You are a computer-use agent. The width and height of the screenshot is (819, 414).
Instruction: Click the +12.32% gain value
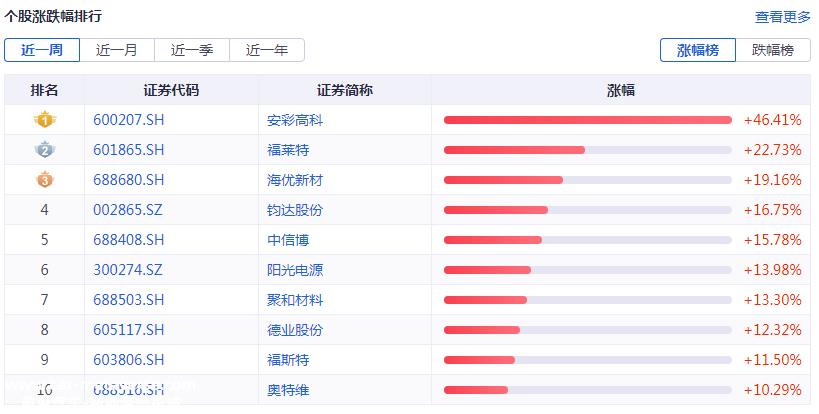tap(773, 330)
